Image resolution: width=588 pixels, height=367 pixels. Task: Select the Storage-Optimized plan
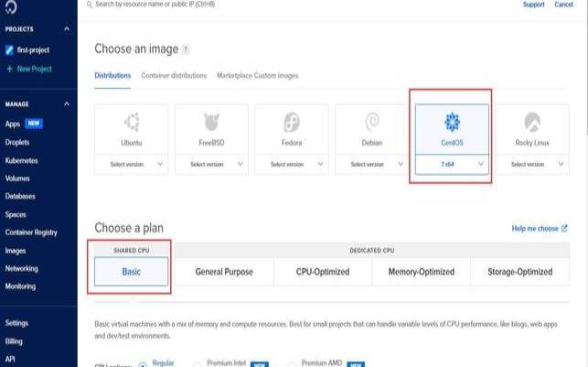click(x=520, y=272)
